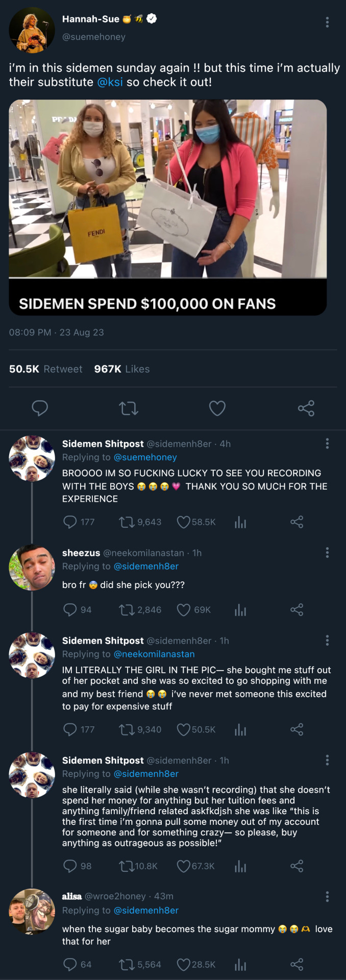View the 967K Likes list
Screen dimensions: 346x980
click(122, 369)
